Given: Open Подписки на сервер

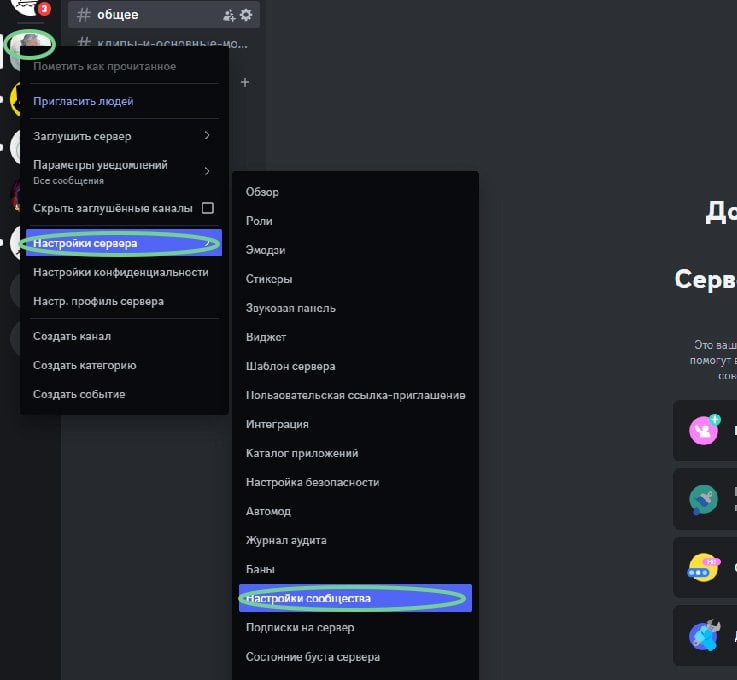Looking at the screenshot, I should point(355,628).
